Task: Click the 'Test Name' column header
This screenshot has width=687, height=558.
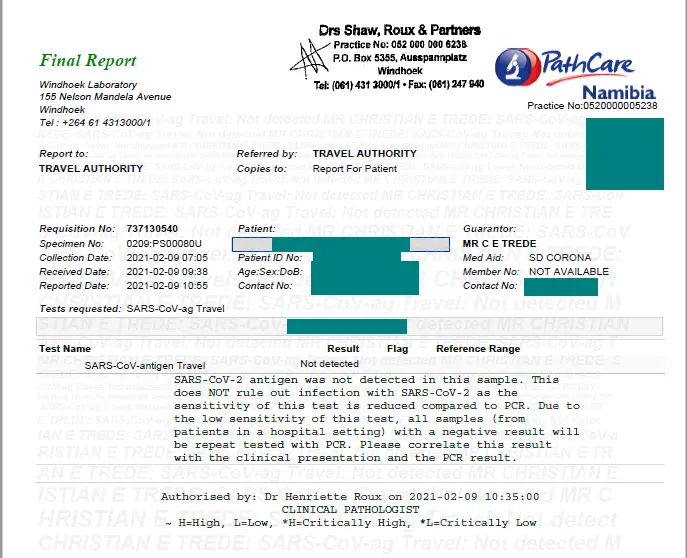Action: 65,349
